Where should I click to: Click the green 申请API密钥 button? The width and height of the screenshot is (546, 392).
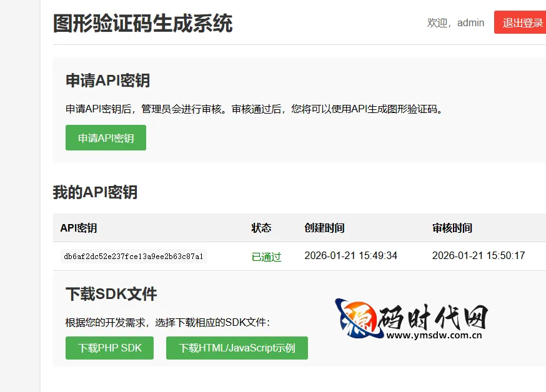pyautogui.click(x=106, y=138)
